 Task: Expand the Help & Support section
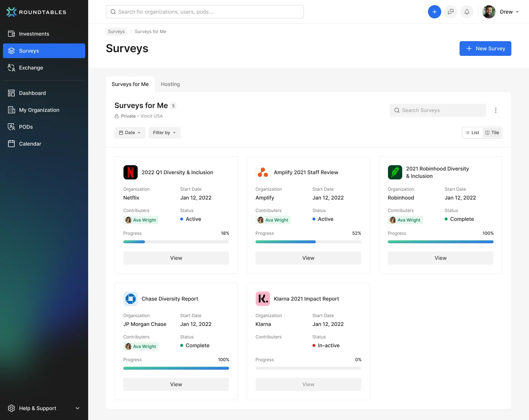coord(44,408)
